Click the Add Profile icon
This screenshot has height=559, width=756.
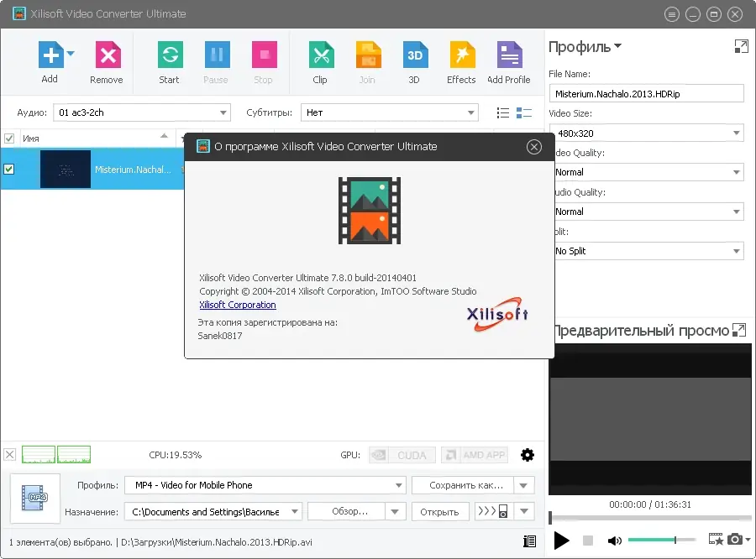click(510, 55)
